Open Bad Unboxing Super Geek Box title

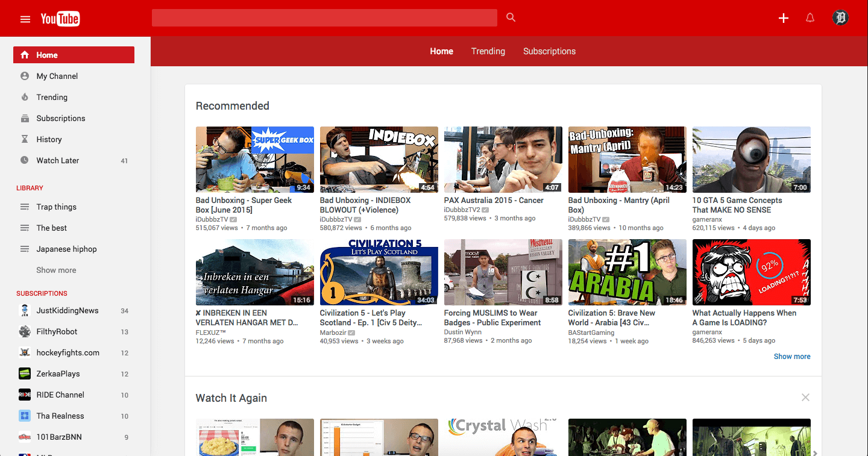pyautogui.click(x=244, y=205)
